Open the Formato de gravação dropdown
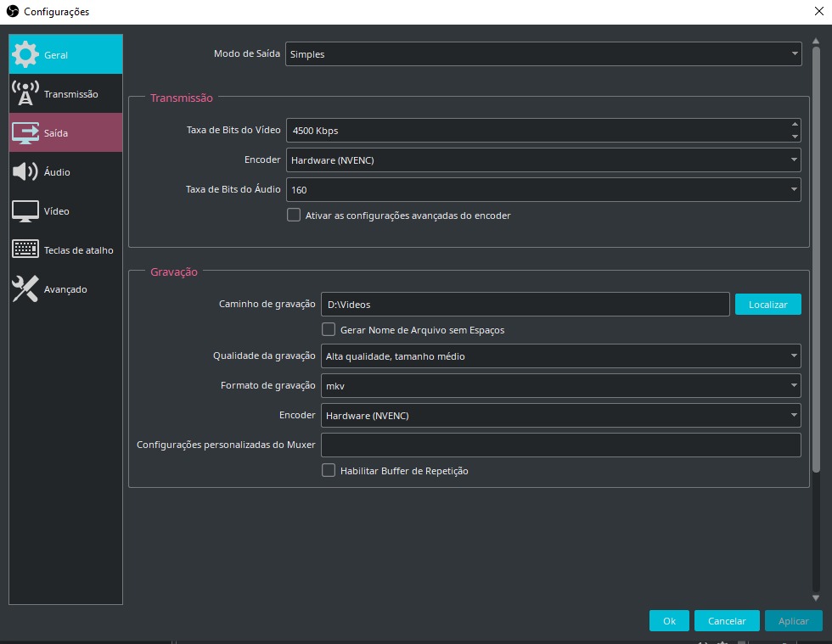This screenshot has height=644, width=832. pyautogui.click(x=560, y=386)
